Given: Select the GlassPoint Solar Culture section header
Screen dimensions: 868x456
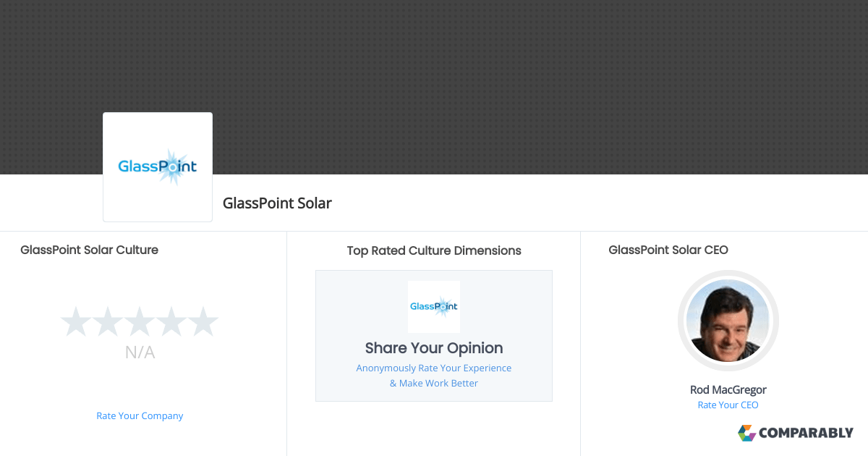Looking at the screenshot, I should (x=89, y=250).
